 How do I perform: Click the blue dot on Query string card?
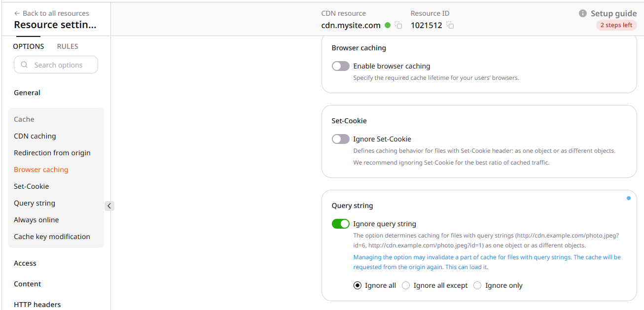629,198
